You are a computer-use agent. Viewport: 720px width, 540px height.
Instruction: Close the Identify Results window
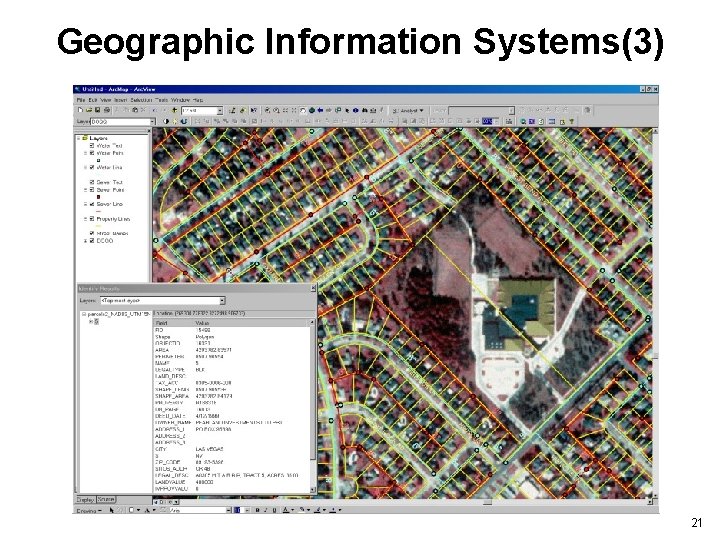(313, 288)
